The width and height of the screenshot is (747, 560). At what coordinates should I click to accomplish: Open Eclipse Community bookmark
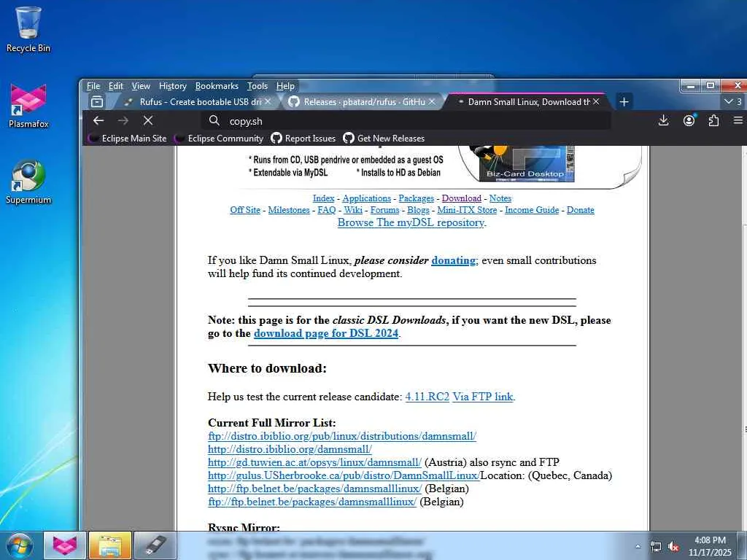(219, 139)
